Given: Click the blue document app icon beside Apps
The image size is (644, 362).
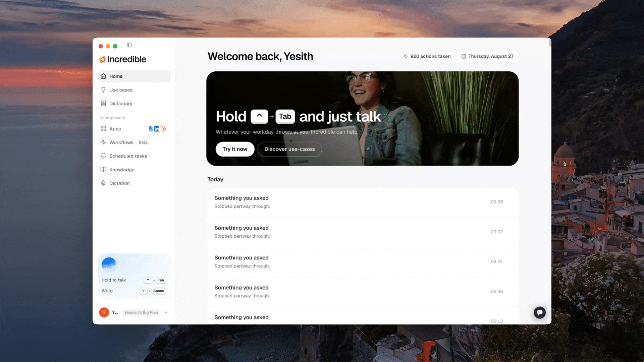Looking at the screenshot, I should point(151,129).
